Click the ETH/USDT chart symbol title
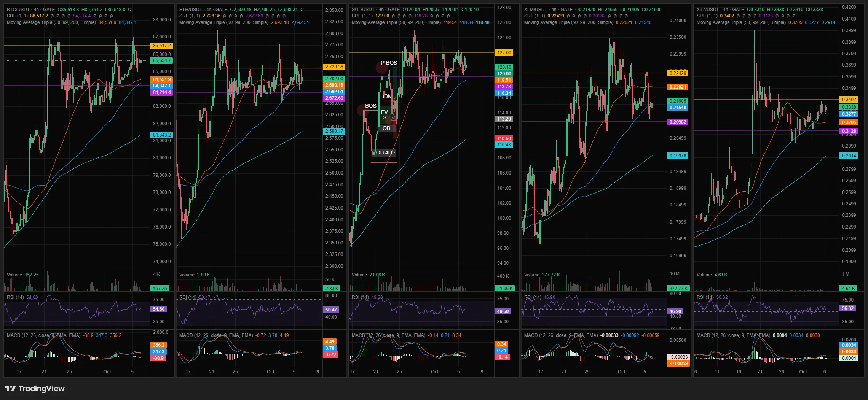Viewport: 868px width, 400px height. [191, 9]
